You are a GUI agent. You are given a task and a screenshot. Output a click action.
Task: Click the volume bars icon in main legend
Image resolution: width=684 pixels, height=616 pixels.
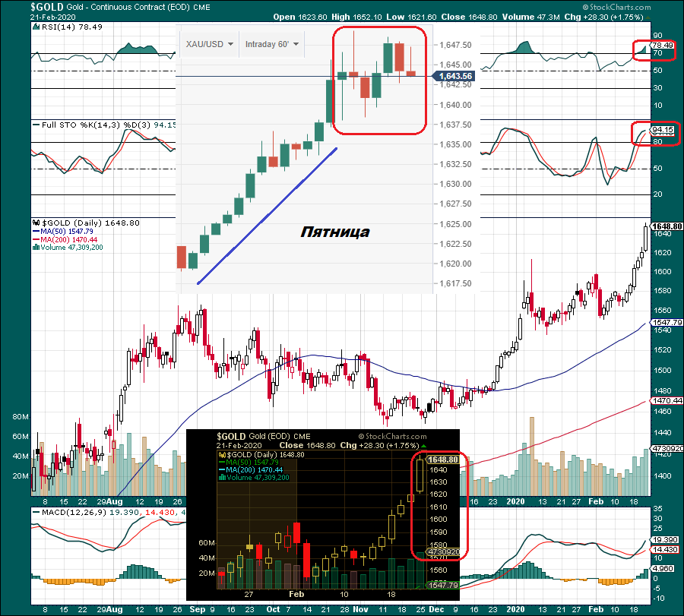36,248
